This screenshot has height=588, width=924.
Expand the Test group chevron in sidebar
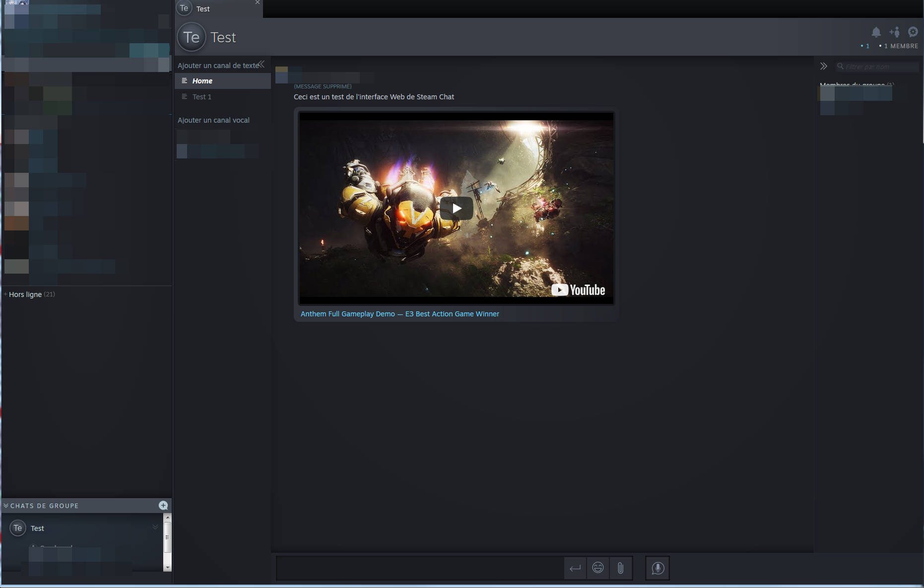pos(155,527)
